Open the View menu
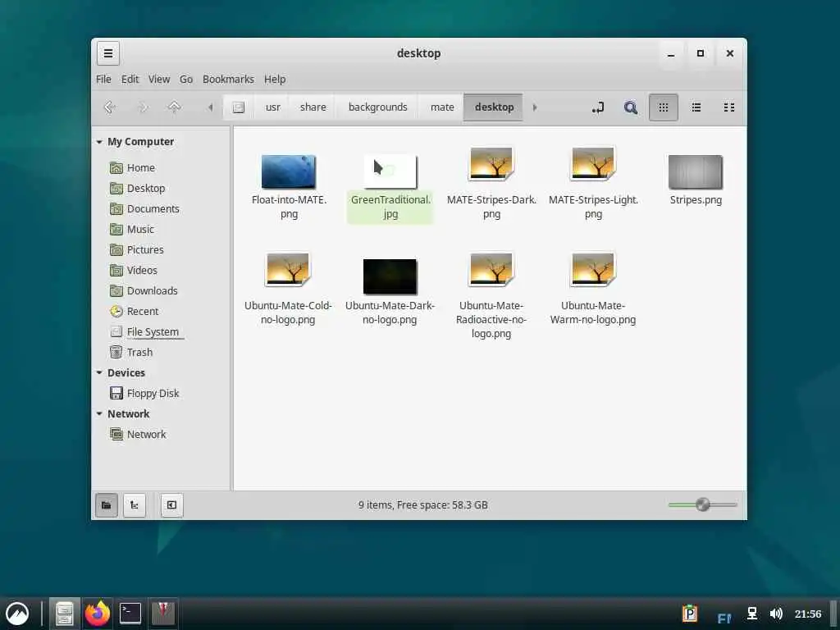The height and width of the screenshot is (630, 840). click(x=159, y=80)
